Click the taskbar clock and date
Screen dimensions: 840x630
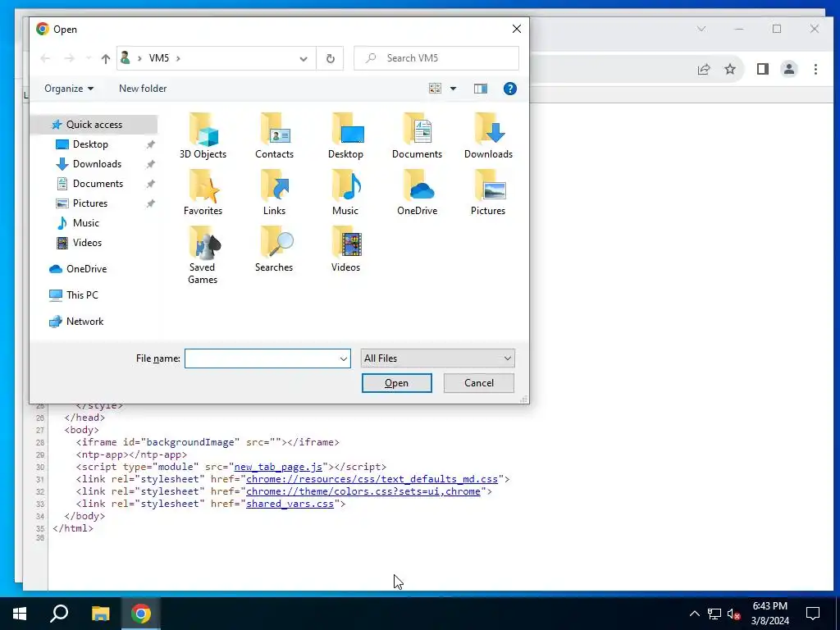pos(769,614)
